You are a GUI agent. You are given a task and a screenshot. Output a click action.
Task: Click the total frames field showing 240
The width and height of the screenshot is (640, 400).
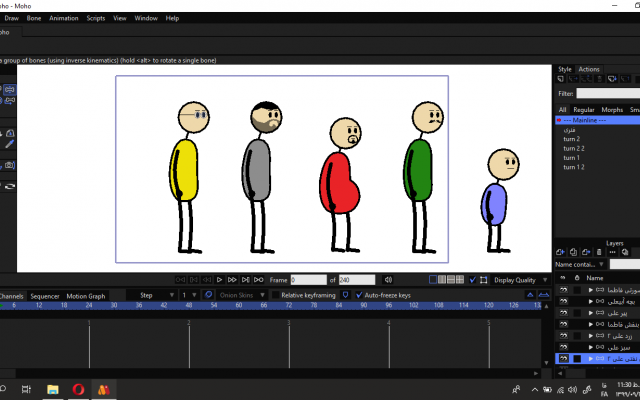coord(357,280)
